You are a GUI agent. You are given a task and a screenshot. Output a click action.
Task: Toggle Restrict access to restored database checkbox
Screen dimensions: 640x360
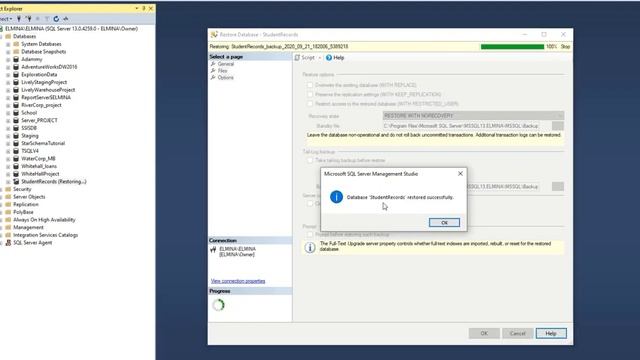tap(310, 104)
